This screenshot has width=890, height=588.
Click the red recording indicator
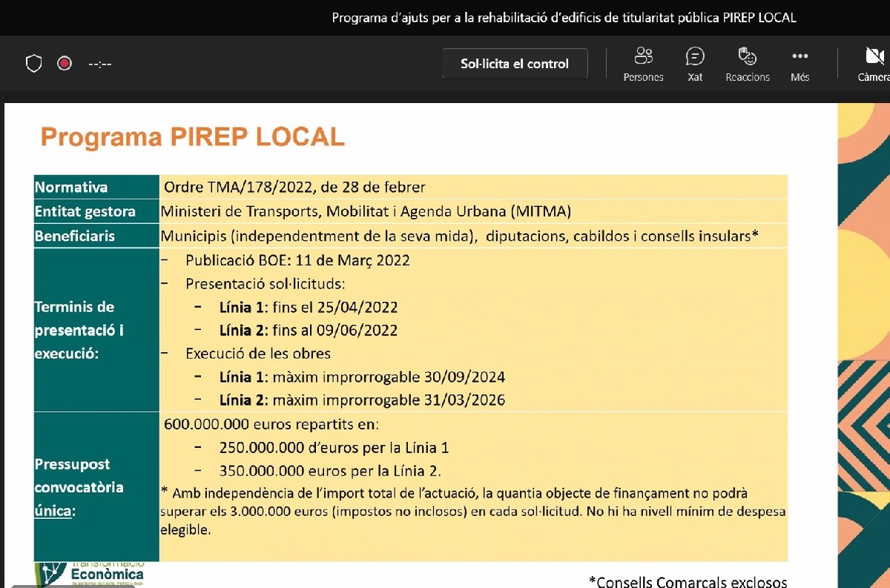(x=65, y=64)
